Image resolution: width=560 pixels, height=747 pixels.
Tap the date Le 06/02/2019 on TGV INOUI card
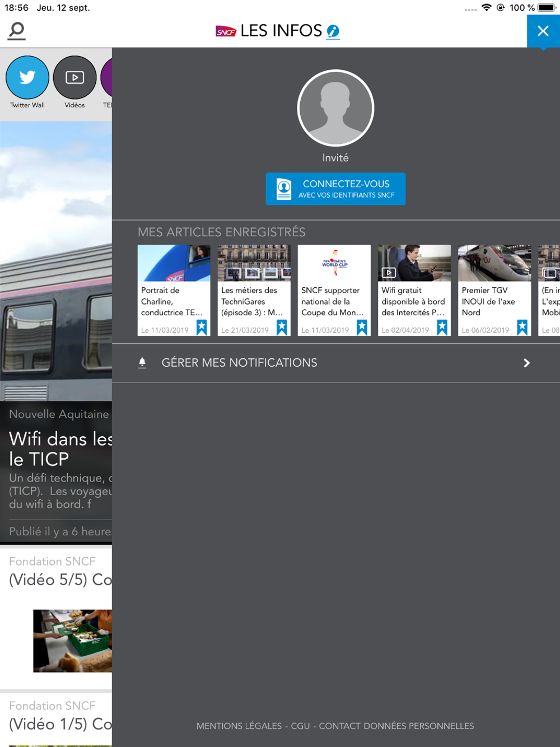486,330
